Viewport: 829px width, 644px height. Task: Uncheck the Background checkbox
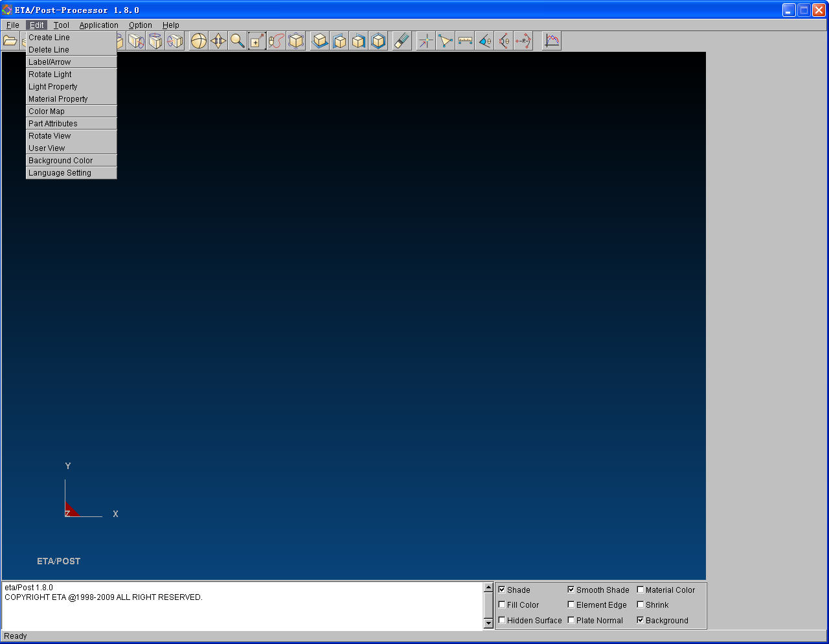click(x=641, y=620)
